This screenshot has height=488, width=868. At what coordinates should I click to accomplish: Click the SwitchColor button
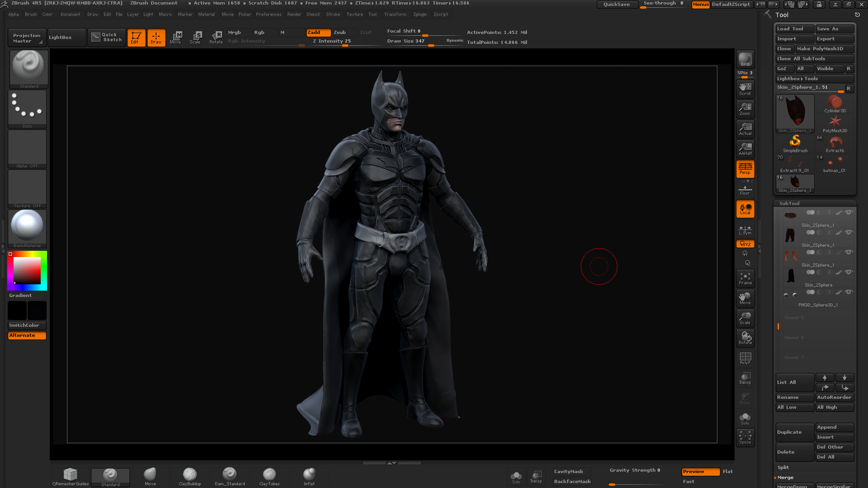tap(27, 325)
